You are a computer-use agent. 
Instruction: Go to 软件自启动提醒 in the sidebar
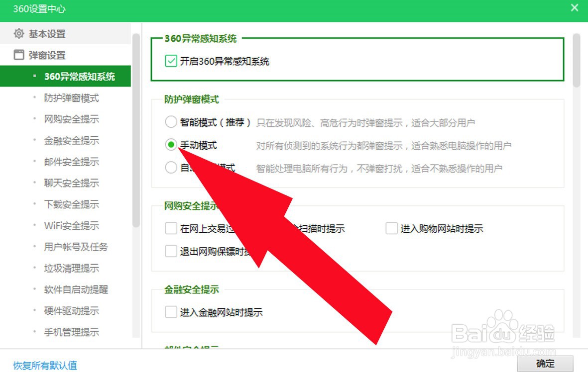(76, 289)
